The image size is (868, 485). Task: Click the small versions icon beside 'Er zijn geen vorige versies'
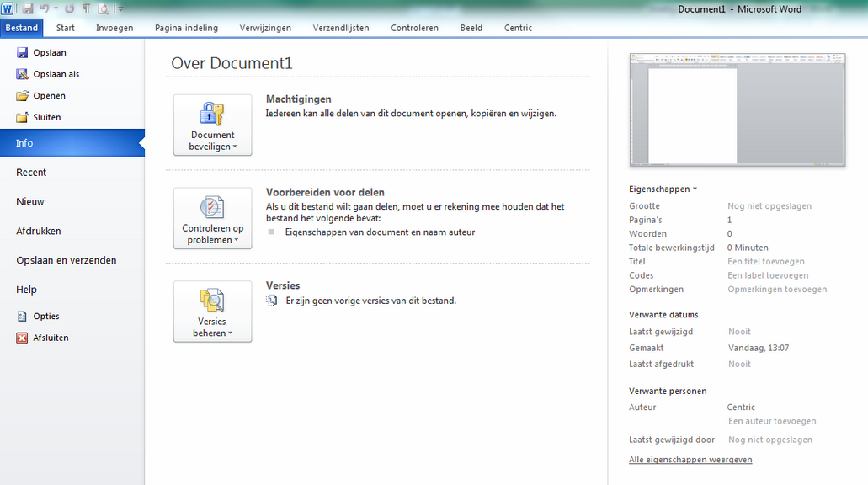click(272, 301)
